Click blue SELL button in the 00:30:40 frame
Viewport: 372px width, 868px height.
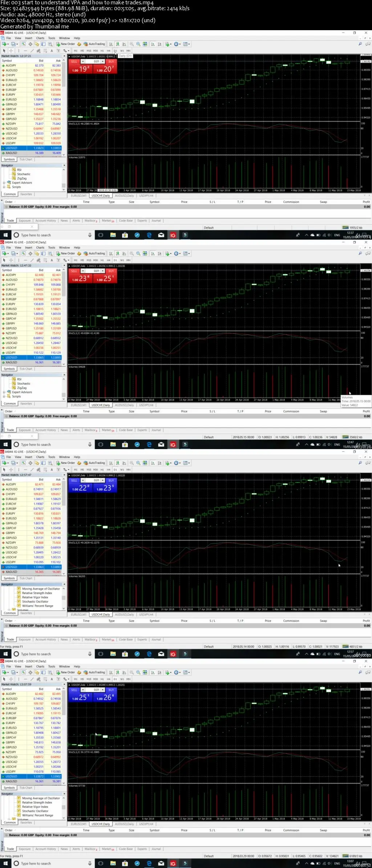pos(74,481)
